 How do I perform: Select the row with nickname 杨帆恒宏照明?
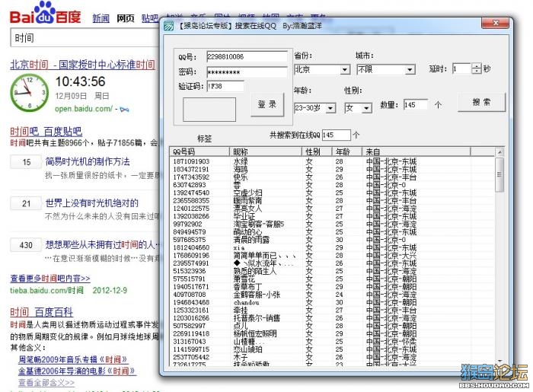point(331,333)
